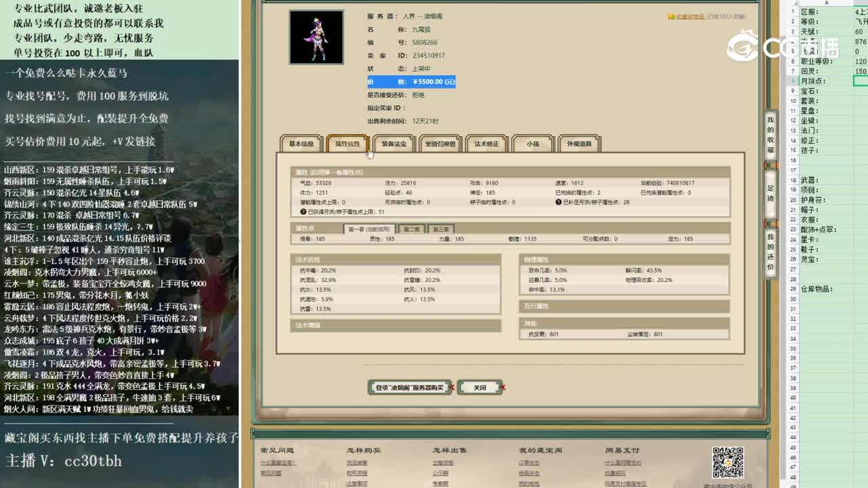Screen dimensions: 868x488
Task: Click the character portrait thumbnail
Action: point(316,37)
